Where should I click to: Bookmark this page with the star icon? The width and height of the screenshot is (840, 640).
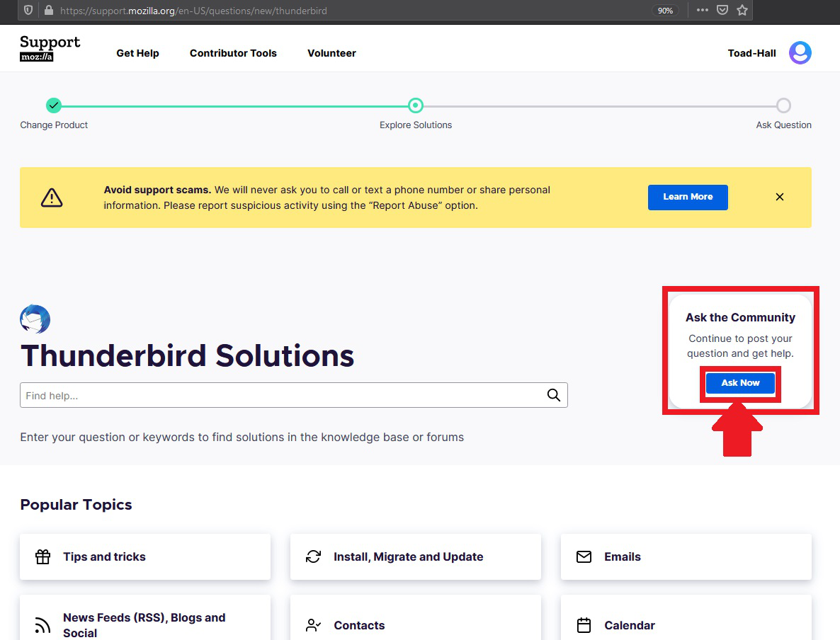click(742, 10)
